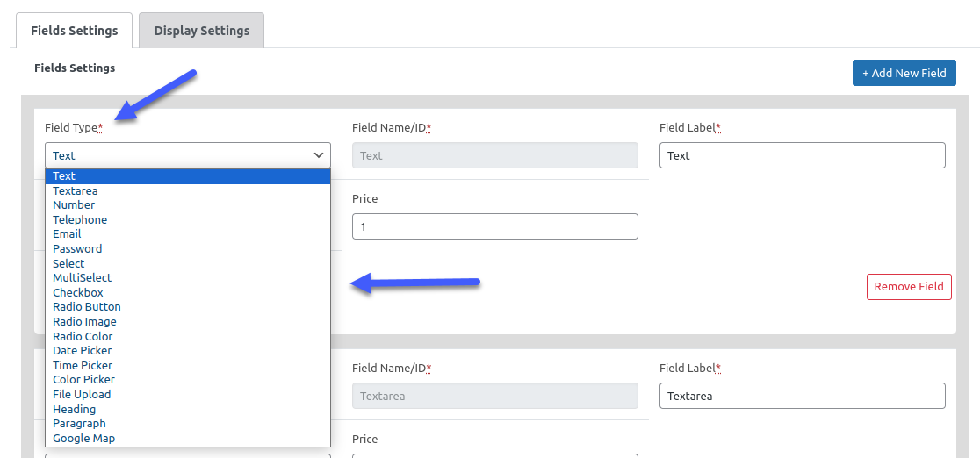Pick File Upload field type option

pos(82,395)
